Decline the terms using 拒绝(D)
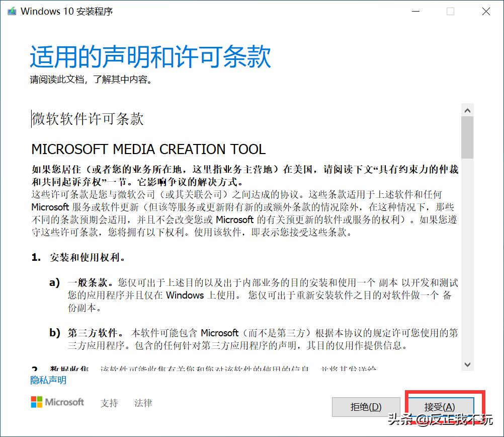 click(x=366, y=407)
